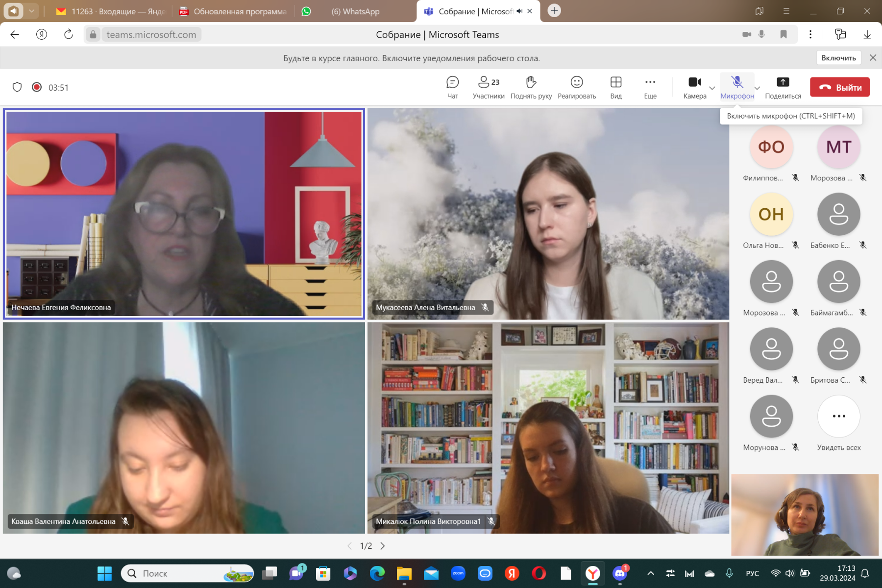Open a new browser tab
Screen dimensions: 882x588
554,10
